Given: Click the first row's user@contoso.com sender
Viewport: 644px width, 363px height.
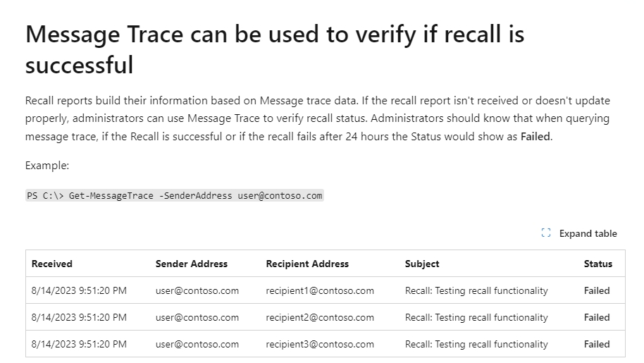Looking at the screenshot, I should [x=197, y=290].
